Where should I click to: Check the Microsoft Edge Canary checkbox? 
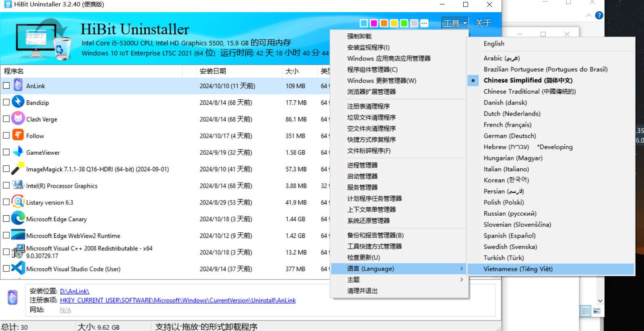point(6,219)
